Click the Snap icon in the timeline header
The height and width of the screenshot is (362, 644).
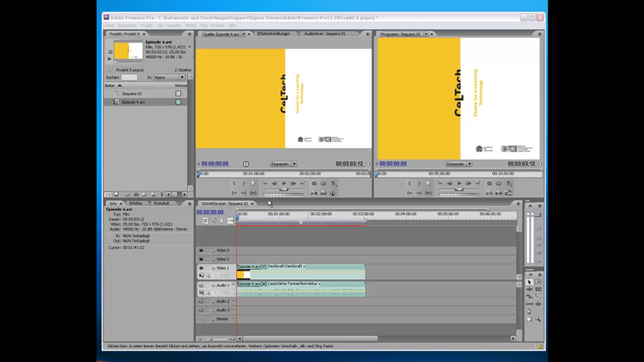click(x=205, y=221)
